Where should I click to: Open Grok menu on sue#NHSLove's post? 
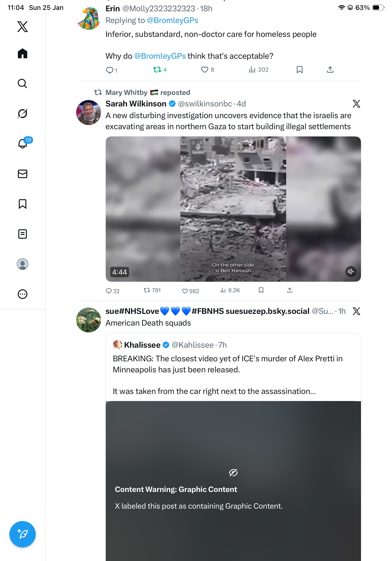[356, 311]
